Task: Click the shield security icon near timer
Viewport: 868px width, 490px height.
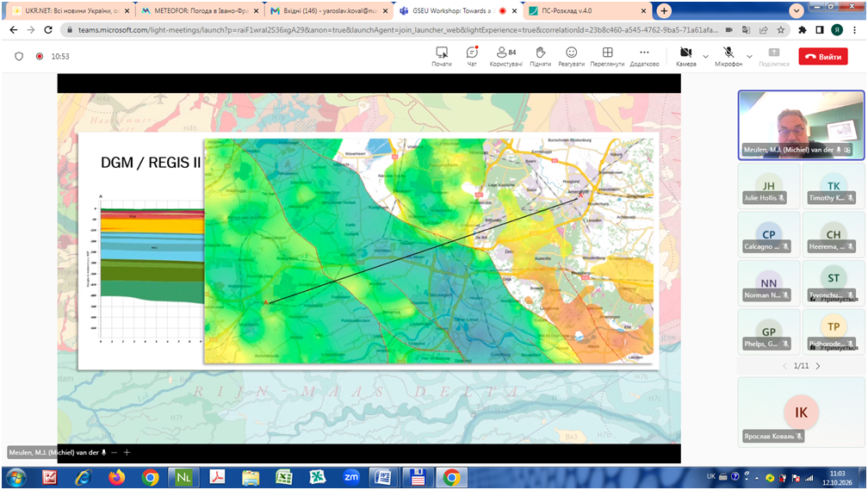Action: click(x=19, y=57)
